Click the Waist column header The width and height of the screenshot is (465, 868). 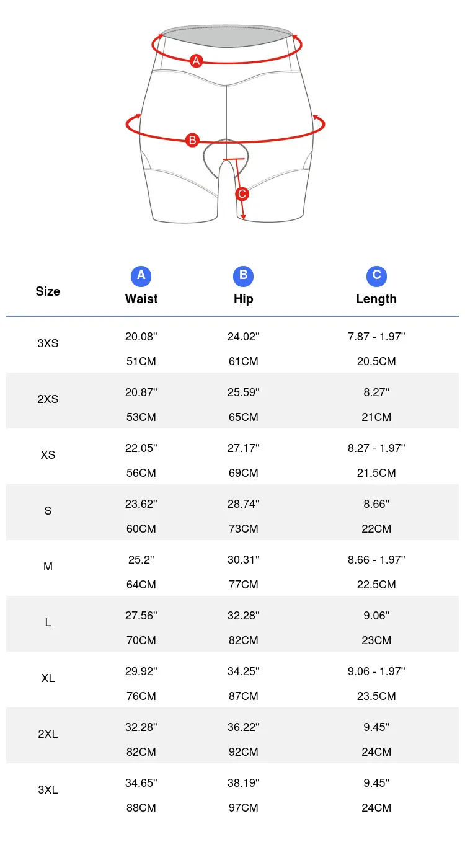click(x=141, y=299)
